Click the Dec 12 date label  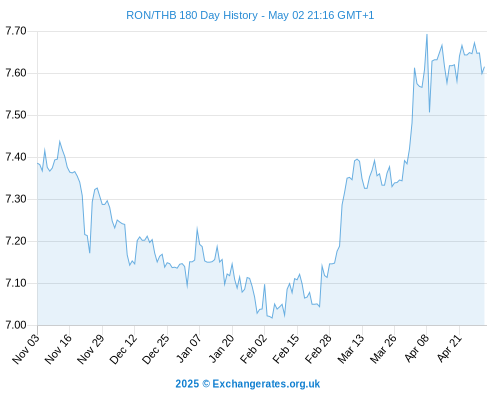123,348
